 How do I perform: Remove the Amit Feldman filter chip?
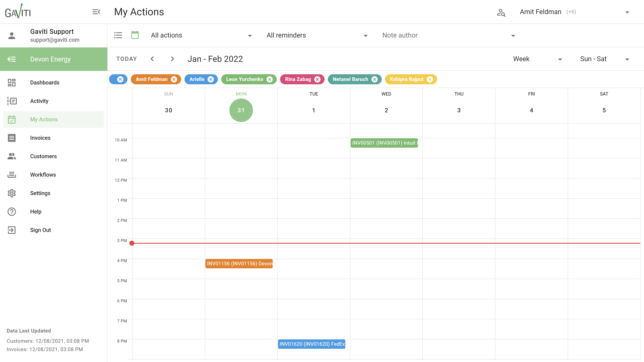[x=174, y=79]
